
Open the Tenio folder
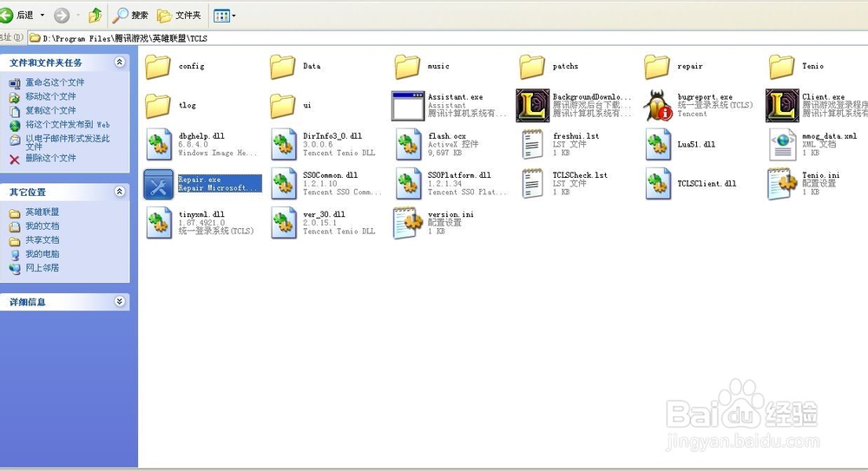tap(782, 67)
